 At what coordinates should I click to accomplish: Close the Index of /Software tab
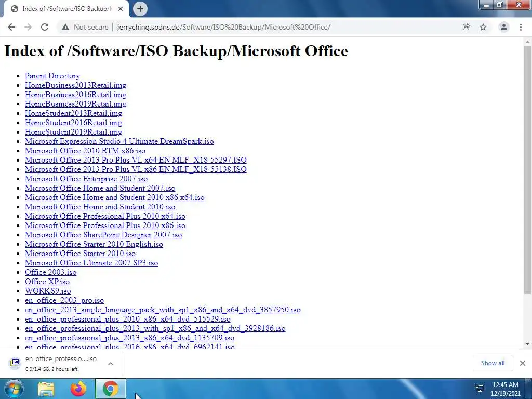coord(121,9)
